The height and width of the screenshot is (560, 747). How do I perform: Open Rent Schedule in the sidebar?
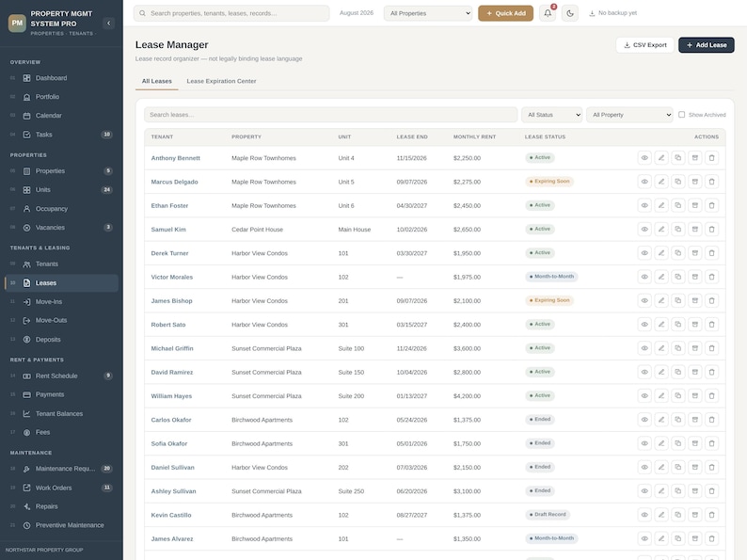click(x=61, y=376)
